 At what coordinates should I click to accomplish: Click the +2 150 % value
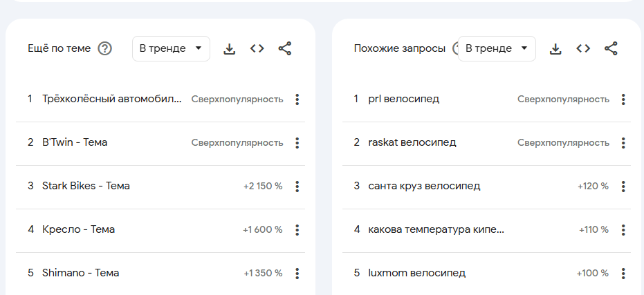263,187
